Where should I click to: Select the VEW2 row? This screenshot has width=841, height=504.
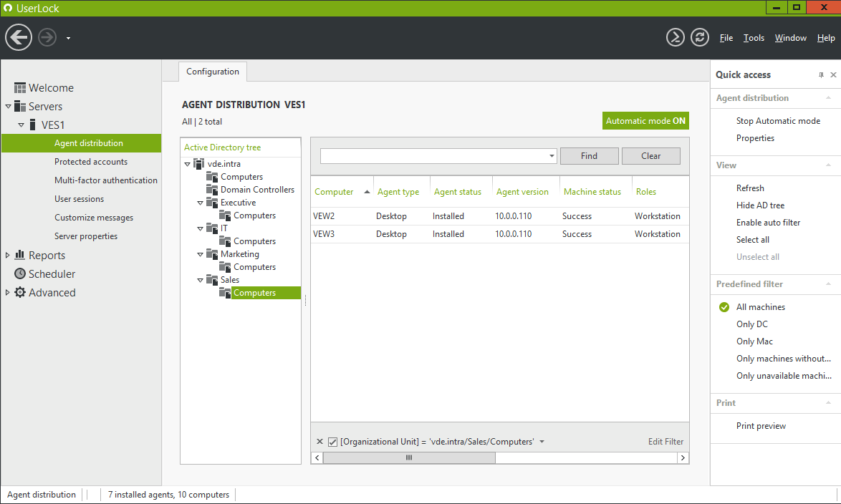point(500,216)
